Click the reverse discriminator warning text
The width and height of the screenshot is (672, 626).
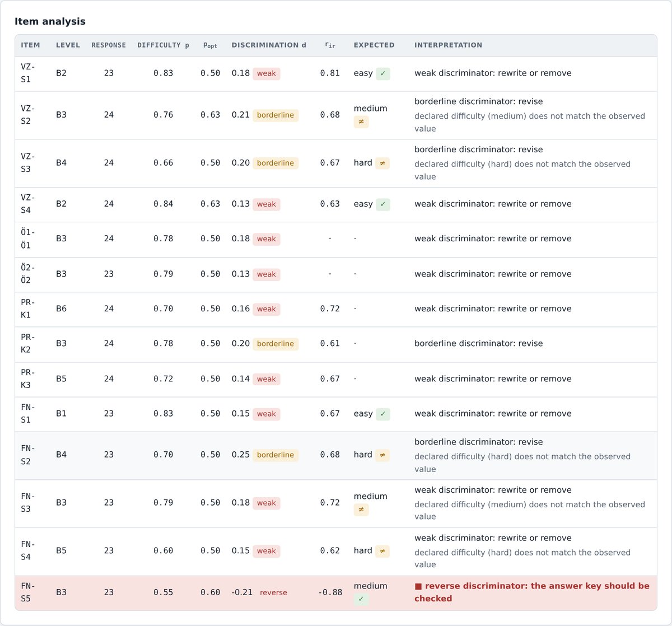(x=532, y=592)
